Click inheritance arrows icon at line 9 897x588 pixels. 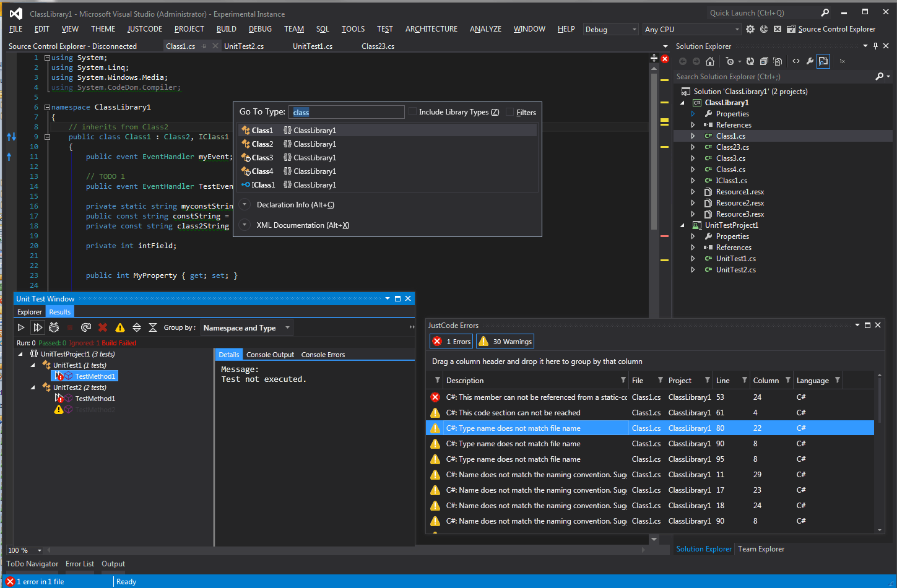point(11,137)
